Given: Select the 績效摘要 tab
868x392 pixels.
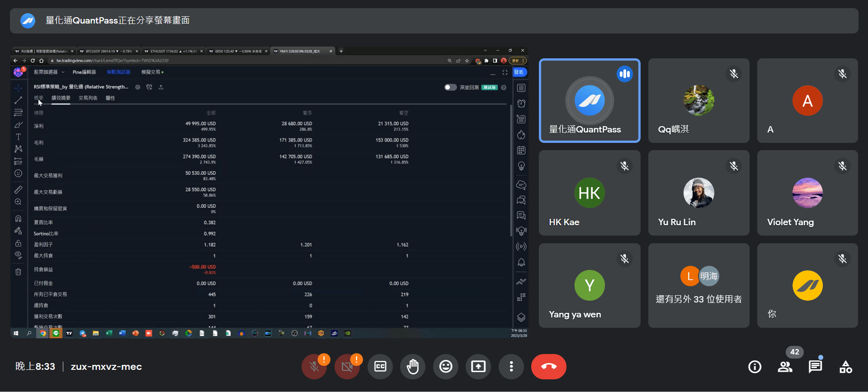Looking at the screenshot, I should pos(61,98).
